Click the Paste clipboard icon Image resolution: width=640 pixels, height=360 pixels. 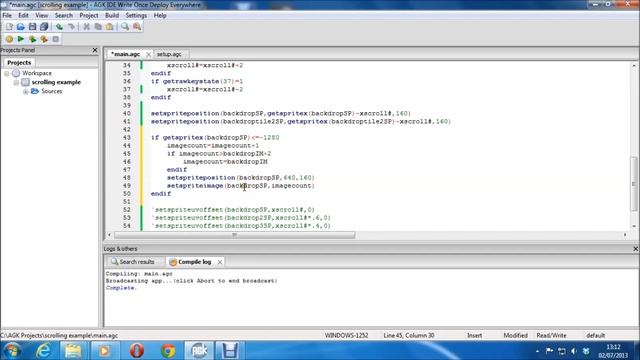pyautogui.click(x=110, y=27)
